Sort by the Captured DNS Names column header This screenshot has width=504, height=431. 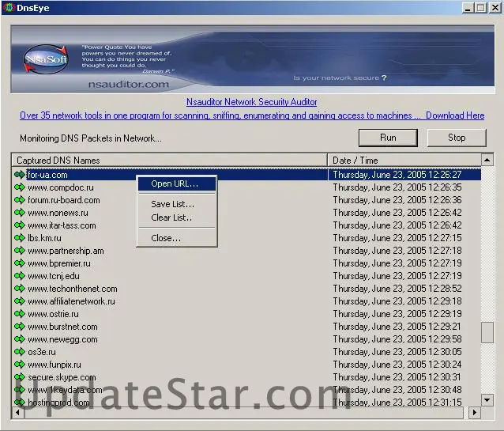(169, 161)
